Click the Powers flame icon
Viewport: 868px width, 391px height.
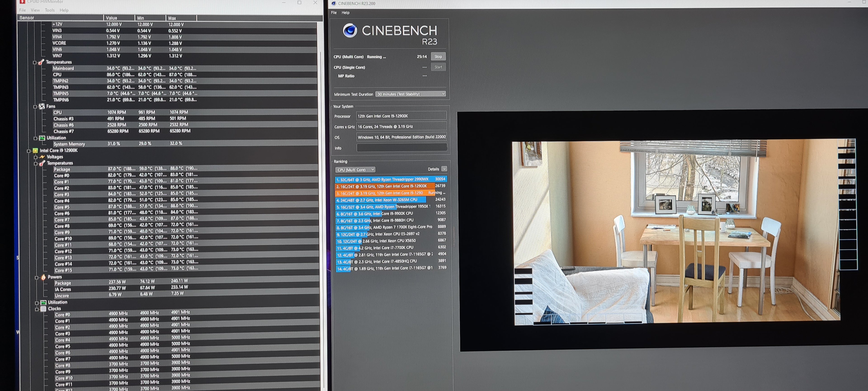(x=43, y=277)
